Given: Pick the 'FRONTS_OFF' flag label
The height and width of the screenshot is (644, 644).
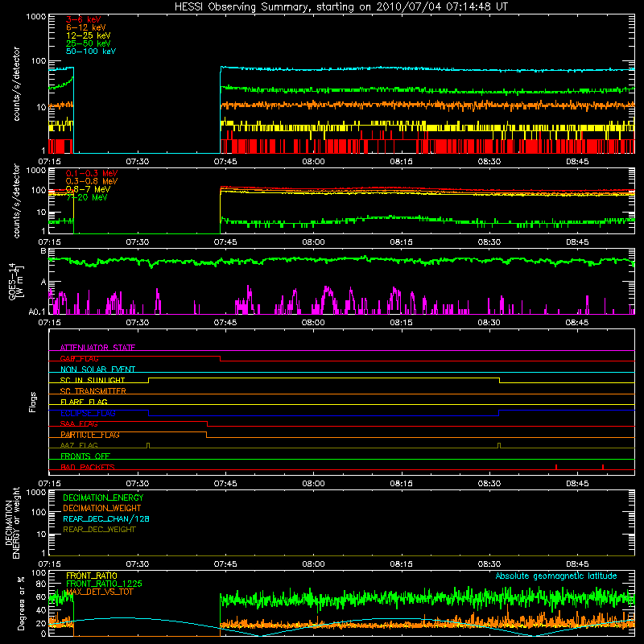Looking at the screenshot, I should click(x=85, y=456).
